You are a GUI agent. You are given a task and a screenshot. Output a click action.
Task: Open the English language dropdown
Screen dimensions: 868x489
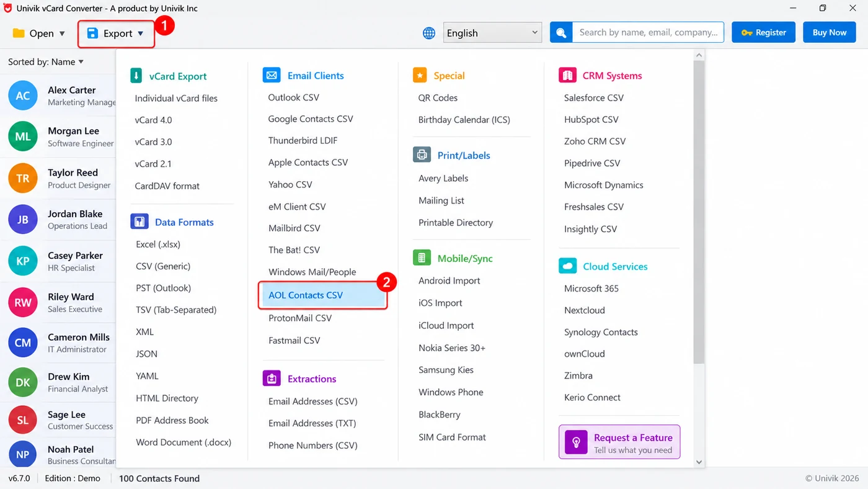493,33
